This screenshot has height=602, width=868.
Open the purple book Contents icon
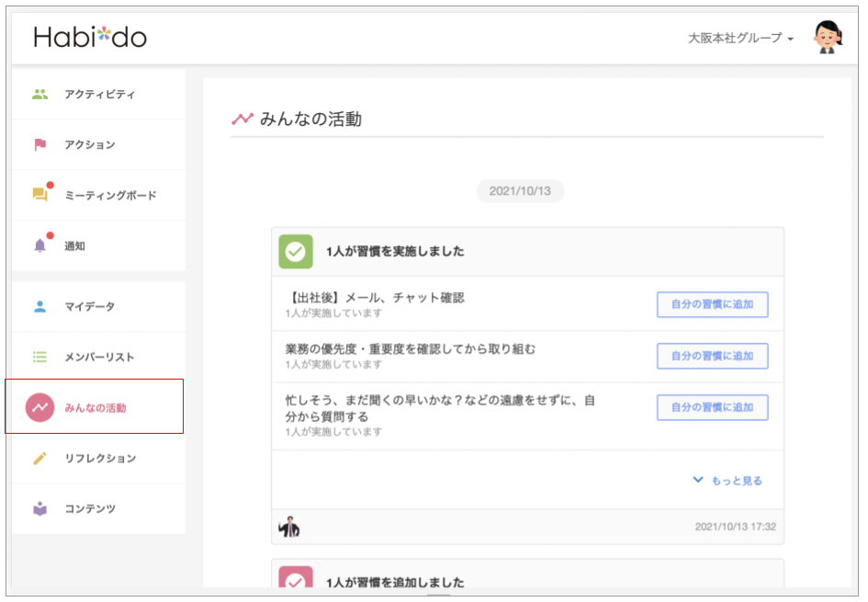tap(39, 508)
